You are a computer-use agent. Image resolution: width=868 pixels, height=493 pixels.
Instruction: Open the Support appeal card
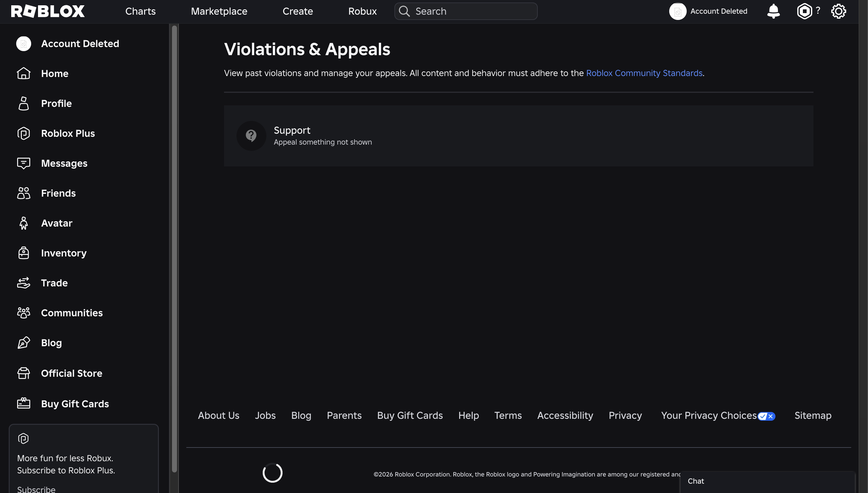[519, 136]
